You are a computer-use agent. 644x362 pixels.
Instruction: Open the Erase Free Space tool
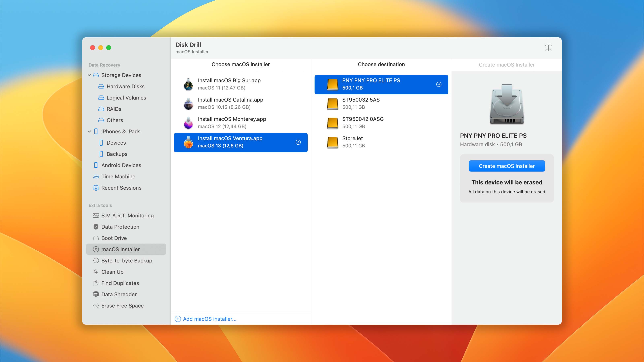(x=122, y=305)
